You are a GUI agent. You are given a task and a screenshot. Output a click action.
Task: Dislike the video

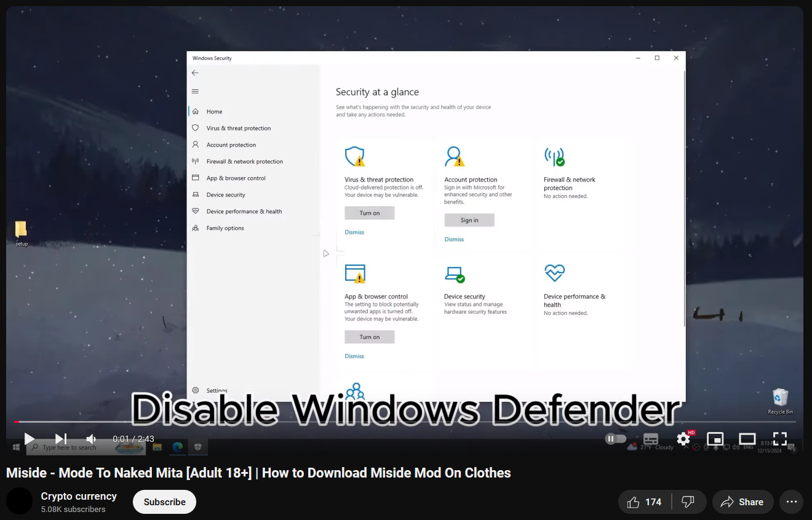(689, 502)
